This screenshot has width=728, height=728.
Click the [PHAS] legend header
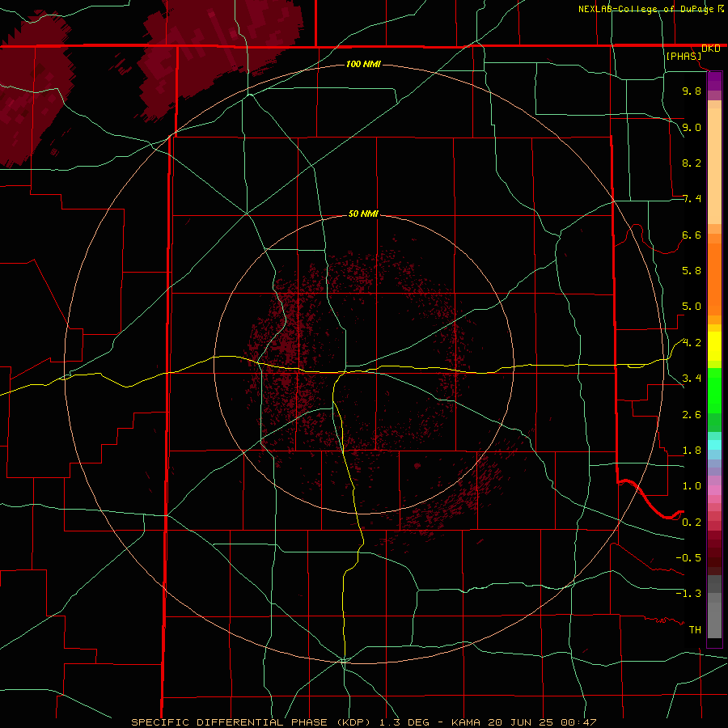pos(684,57)
